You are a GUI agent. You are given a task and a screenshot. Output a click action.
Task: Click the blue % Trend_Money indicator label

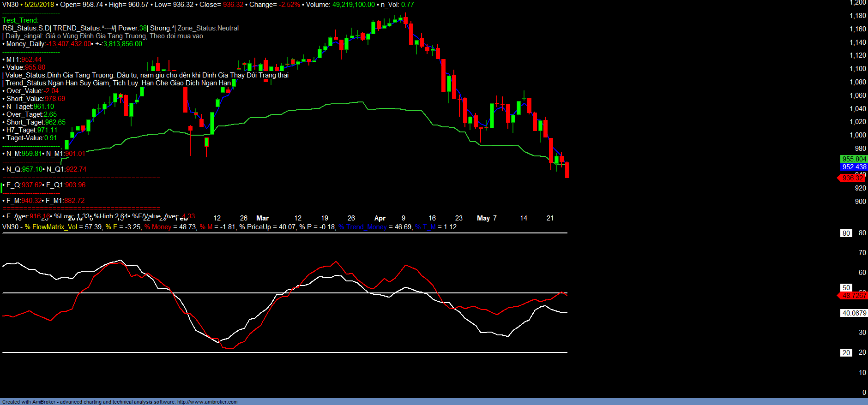[x=362, y=227]
